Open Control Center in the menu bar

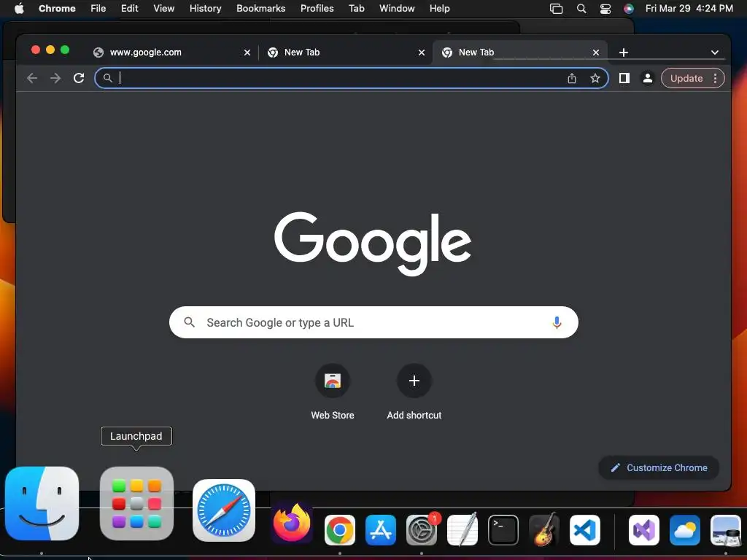(605, 9)
